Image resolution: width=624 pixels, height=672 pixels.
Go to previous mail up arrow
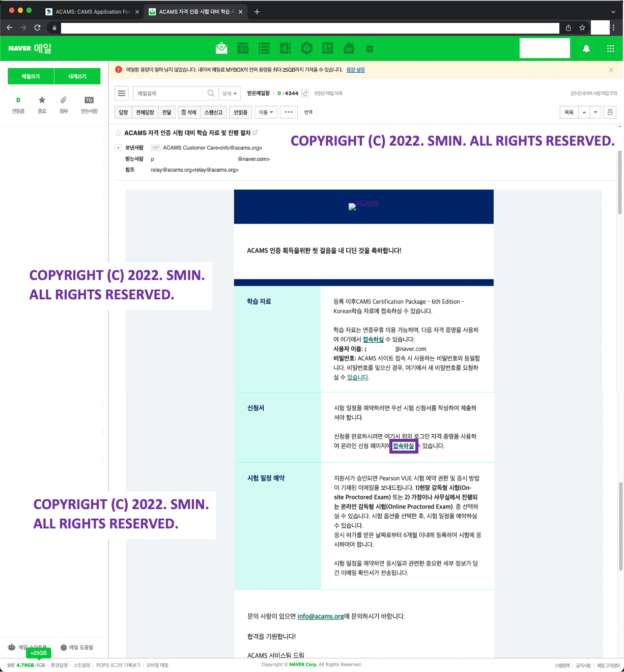pyautogui.click(x=584, y=113)
